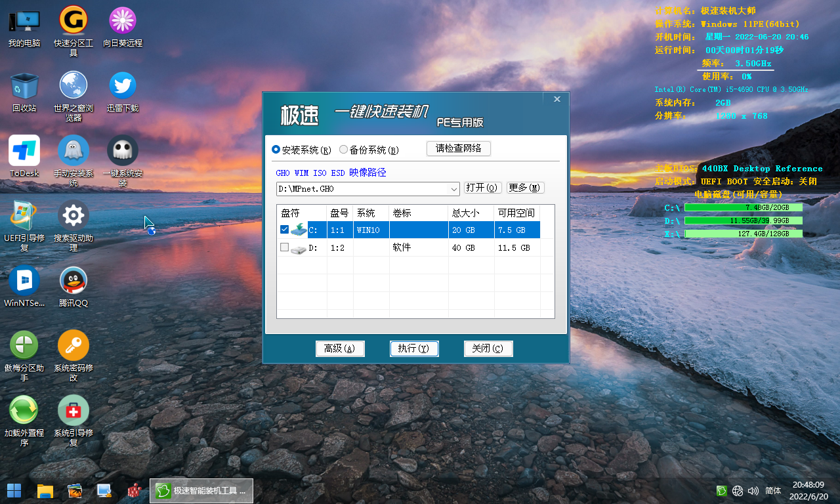
Task: Open 手动安装系统 ghost icon
Action: (73, 161)
